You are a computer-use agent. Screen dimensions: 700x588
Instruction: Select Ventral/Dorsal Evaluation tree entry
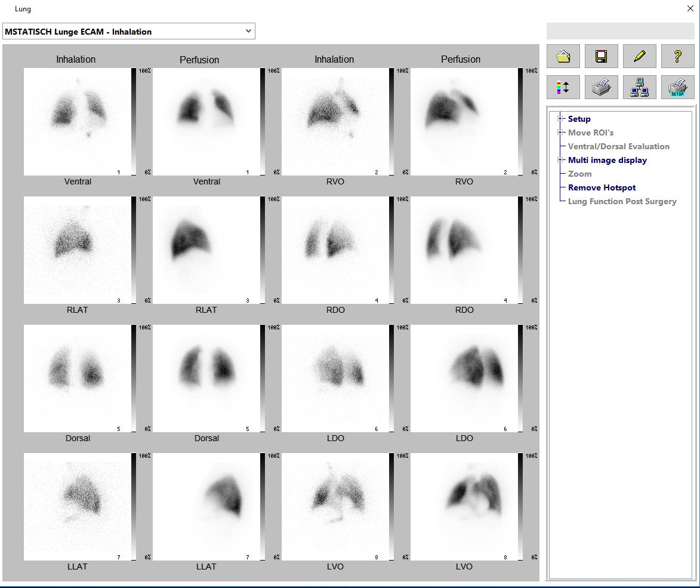tap(618, 146)
